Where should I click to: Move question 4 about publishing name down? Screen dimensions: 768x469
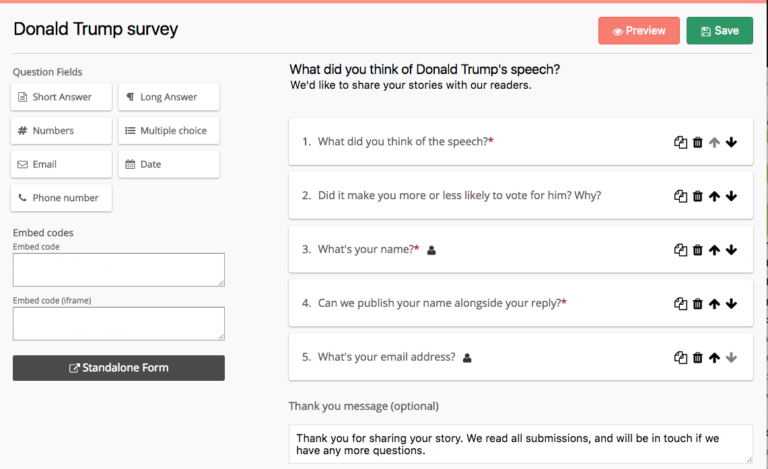click(731, 304)
